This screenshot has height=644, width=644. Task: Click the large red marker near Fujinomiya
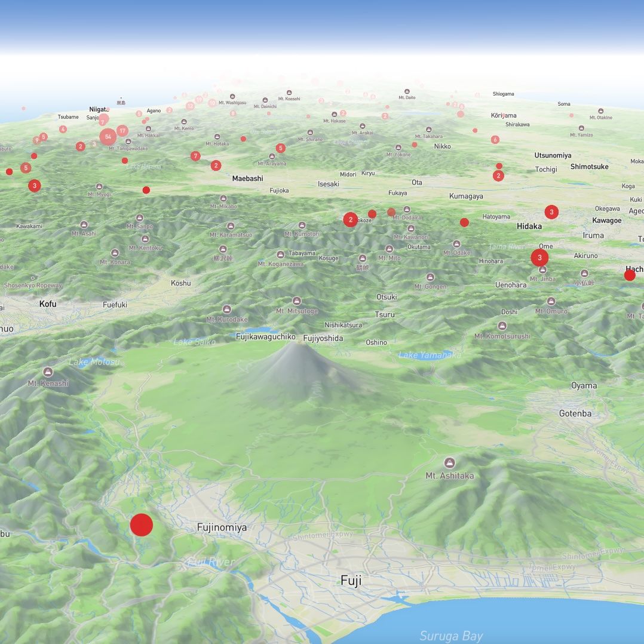(142, 525)
